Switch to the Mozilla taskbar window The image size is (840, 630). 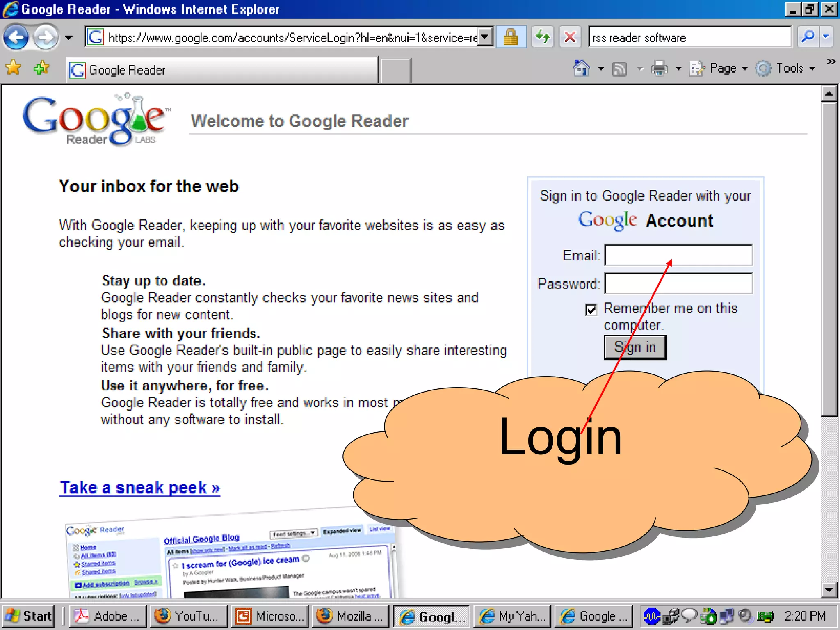point(350,616)
